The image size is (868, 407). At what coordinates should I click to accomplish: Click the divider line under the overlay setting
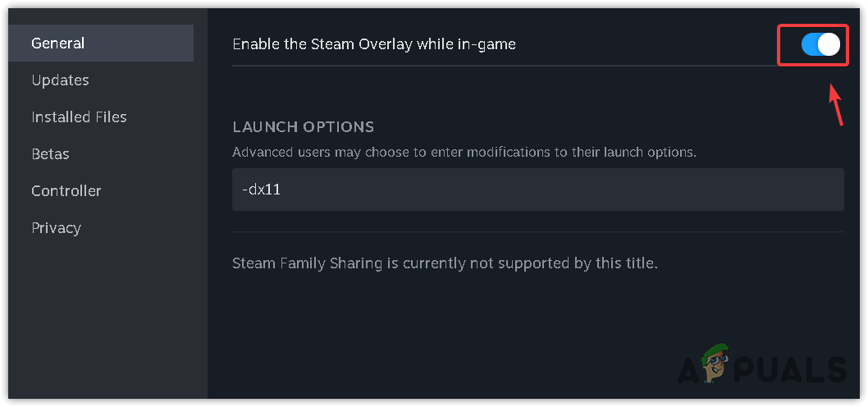pyautogui.click(x=492, y=66)
